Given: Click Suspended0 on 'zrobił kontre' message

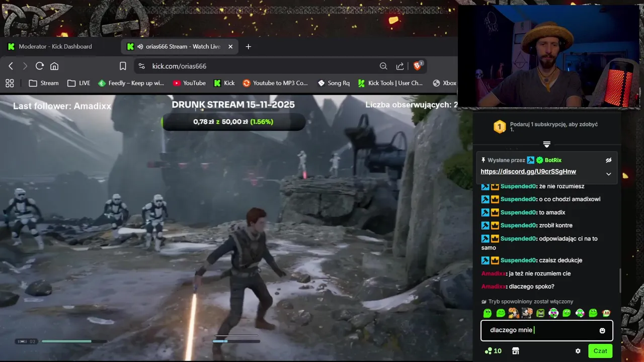Looking at the screenshot, I should [518, 225].
